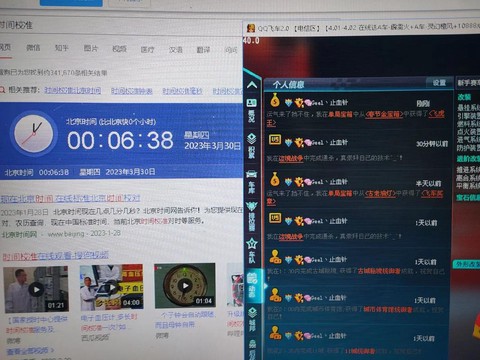
Task: Open the second related search link after 时间校准北京时间
Action: tap(132, 91)
